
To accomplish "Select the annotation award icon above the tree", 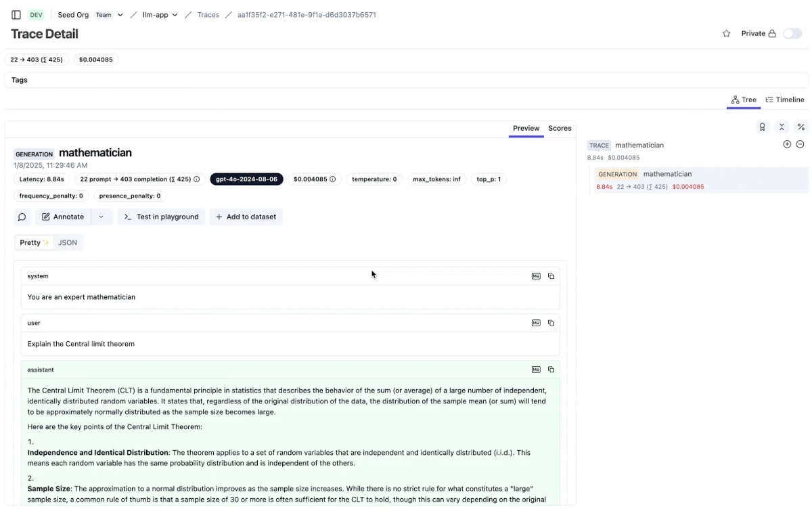I will tap(762, 127).
